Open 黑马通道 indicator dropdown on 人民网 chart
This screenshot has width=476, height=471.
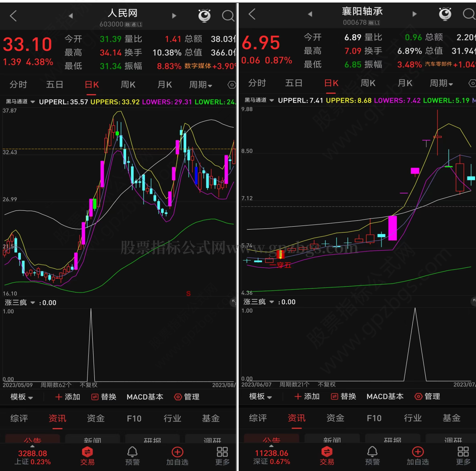pyautogui.click(x=20, y=102)
